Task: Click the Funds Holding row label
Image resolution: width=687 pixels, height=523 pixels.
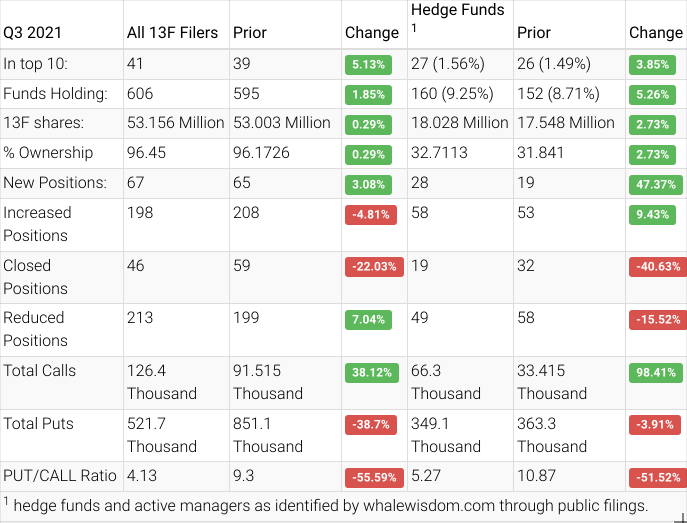Action: pos(55,93)
